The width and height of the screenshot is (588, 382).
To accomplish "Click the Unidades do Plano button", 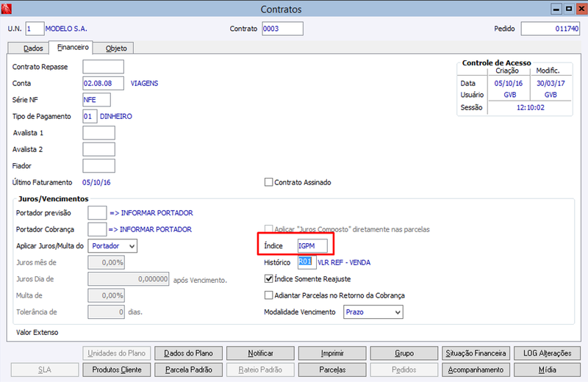I will coord(117,353).
